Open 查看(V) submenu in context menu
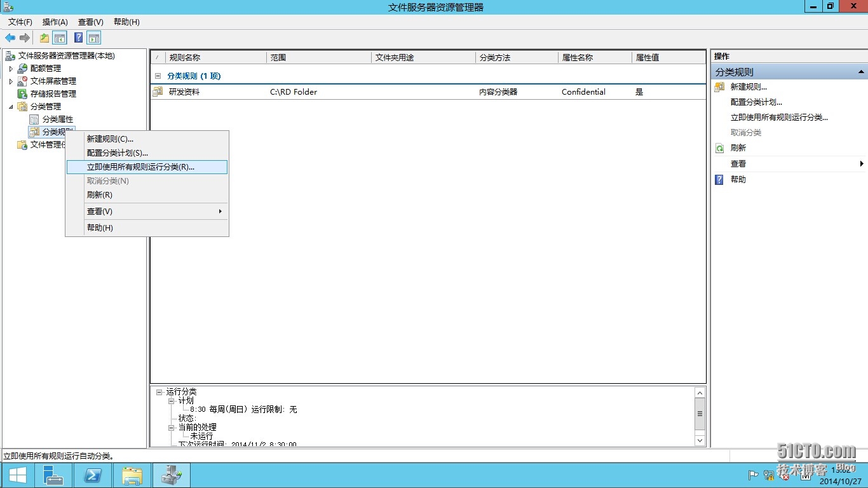This screenshot has width=868, height=488. click(147, 212)
